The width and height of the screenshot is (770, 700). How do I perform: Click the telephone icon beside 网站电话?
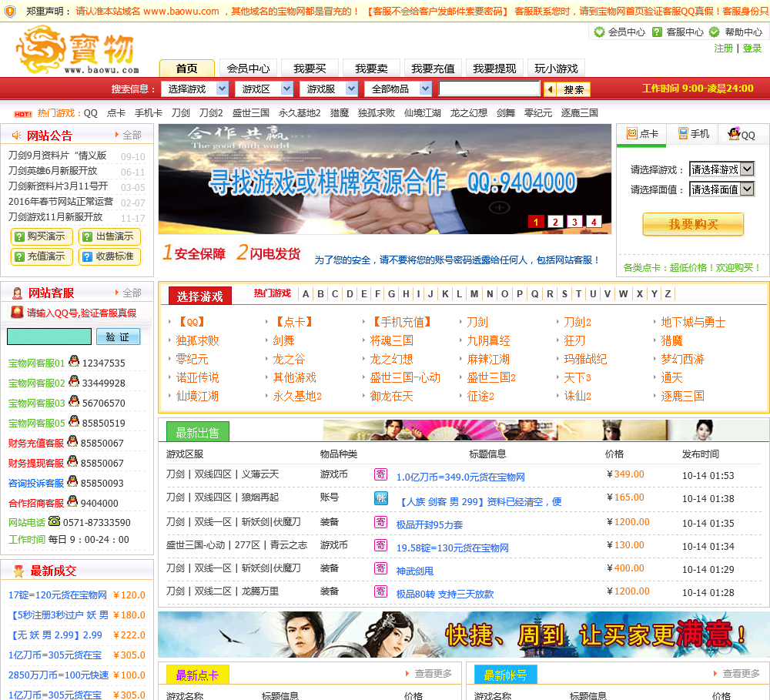[x=54, y=521]
